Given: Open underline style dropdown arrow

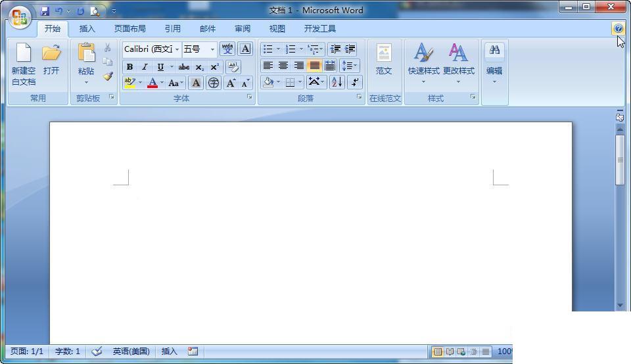Looking at the screenshot, I should tap(172, 67).
